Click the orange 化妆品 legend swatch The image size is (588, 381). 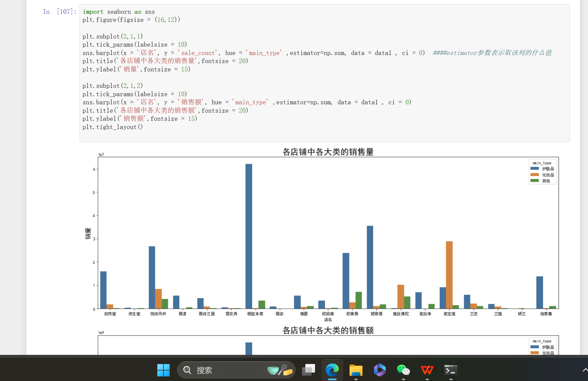[534, 175]
